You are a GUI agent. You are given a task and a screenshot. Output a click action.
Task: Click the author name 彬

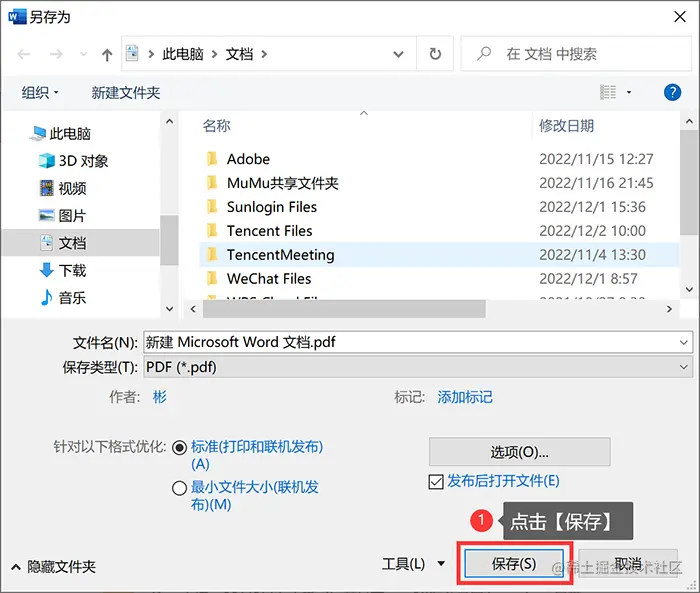click(x=159, y=397)
